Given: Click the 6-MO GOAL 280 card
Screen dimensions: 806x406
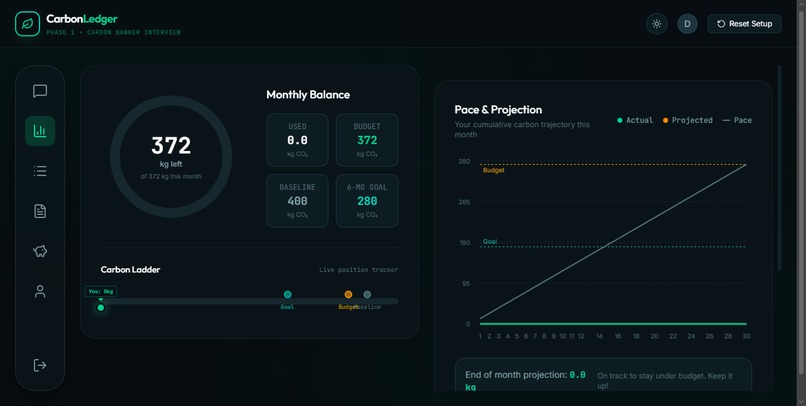Looking at the screenshot, I should (367, 201).
